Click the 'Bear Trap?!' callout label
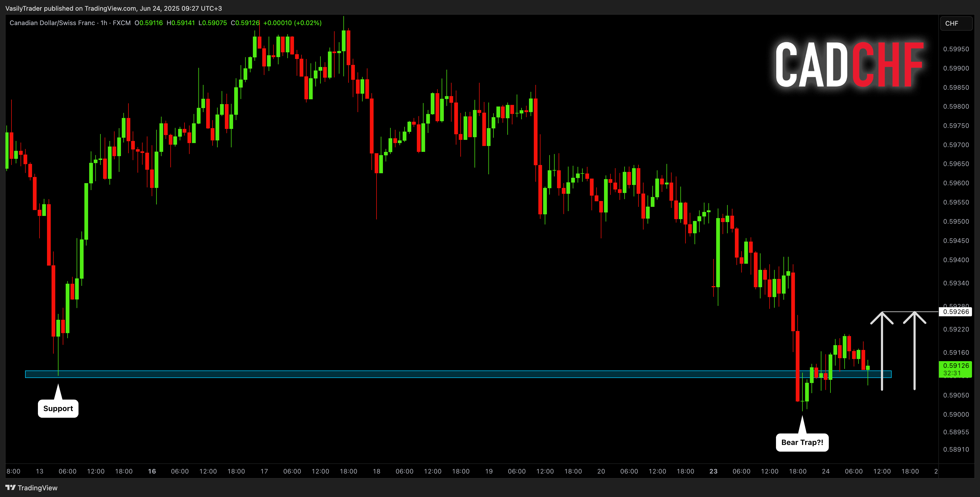 pos(802,442)
